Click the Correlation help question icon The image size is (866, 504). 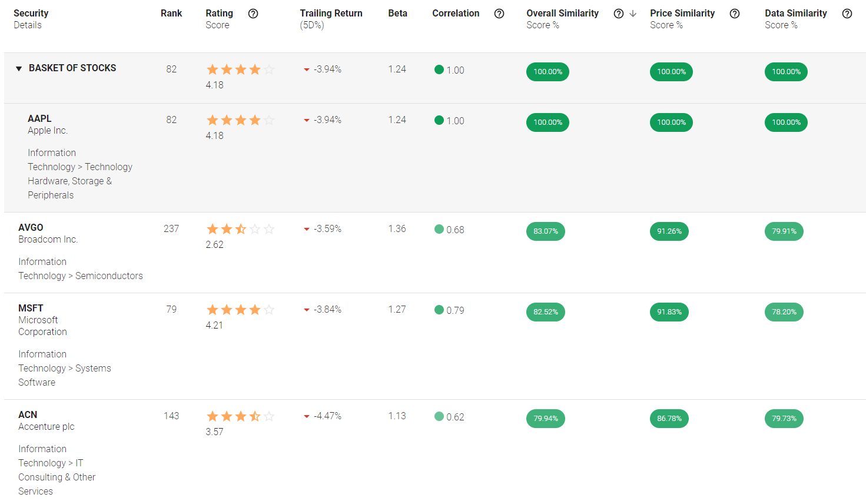click(499, 14)
